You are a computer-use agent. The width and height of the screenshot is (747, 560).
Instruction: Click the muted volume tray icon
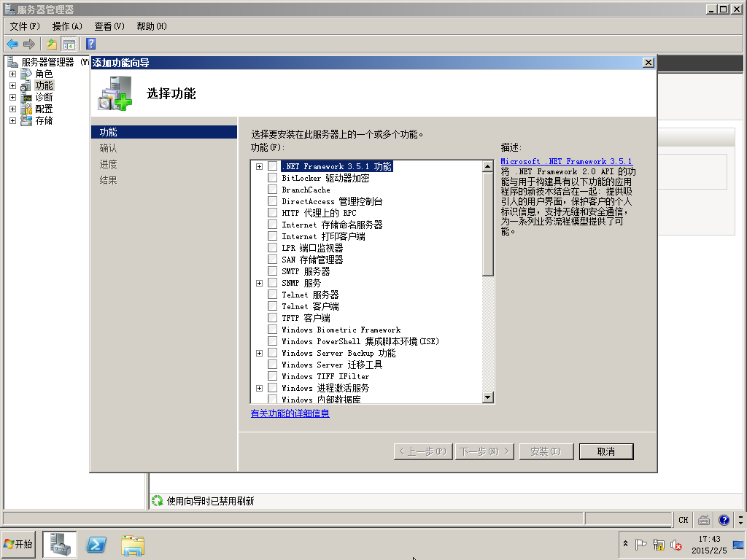(x=676, y=544)
